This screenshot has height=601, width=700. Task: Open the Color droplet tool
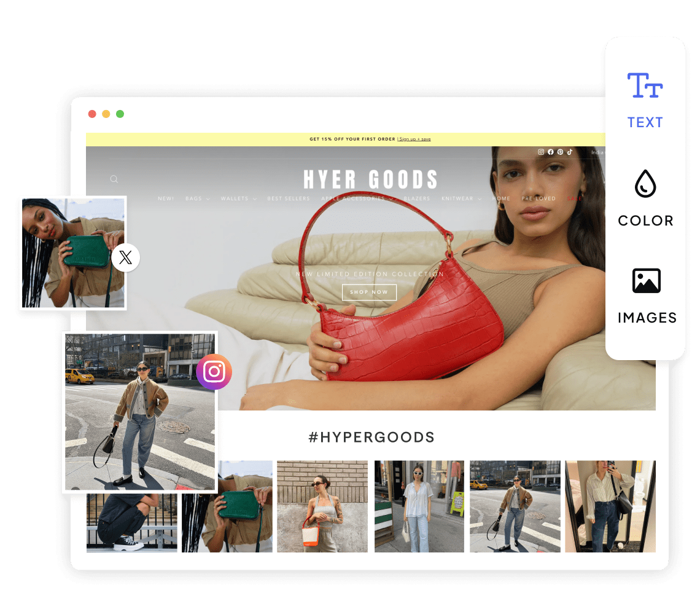pos(645,183)
